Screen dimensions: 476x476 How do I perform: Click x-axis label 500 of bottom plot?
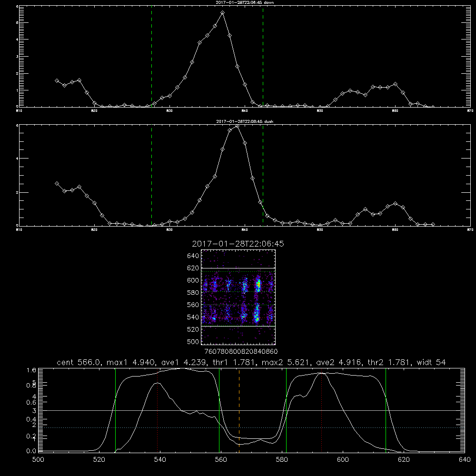tap(38, 460)
